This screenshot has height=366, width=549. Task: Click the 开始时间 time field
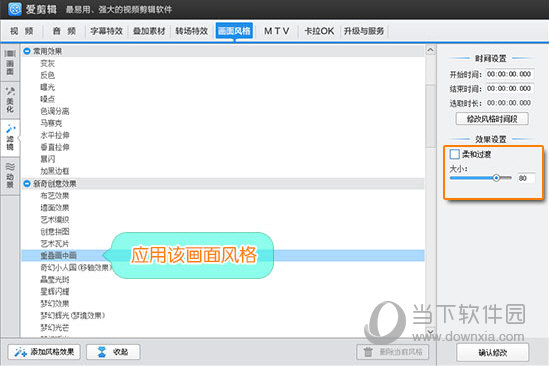[x=509, y=74]
